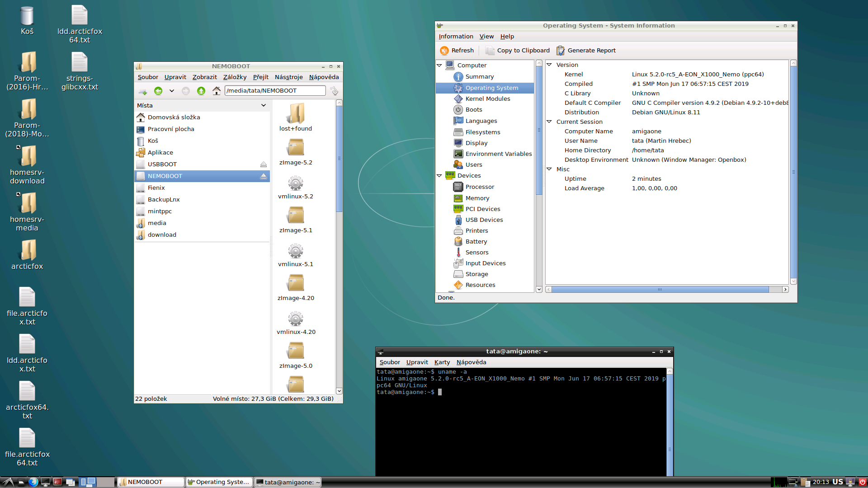Collapse the Computer tree node
868x488 pixels.
pyautogui.click(x=439, y=65)
